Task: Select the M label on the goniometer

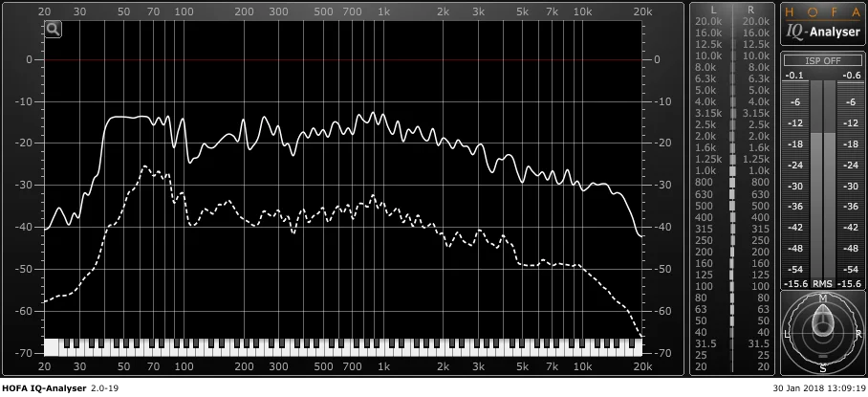Action: (823, 298)
